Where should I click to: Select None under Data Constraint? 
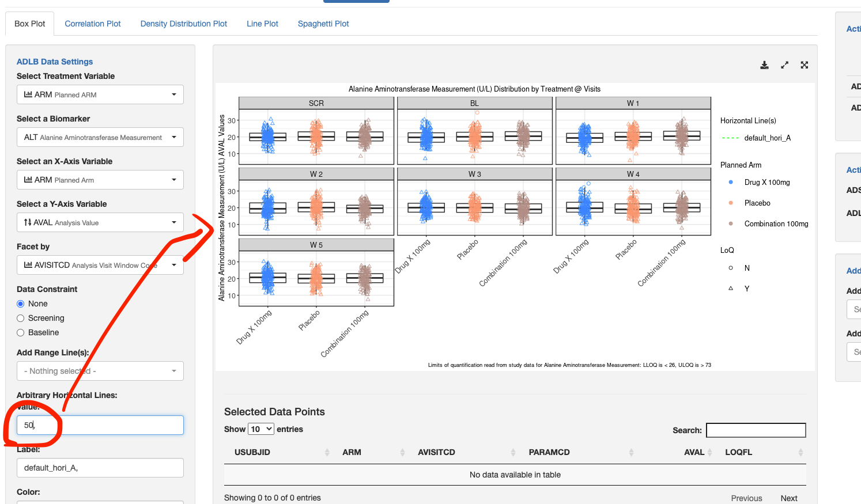point(19,304)
